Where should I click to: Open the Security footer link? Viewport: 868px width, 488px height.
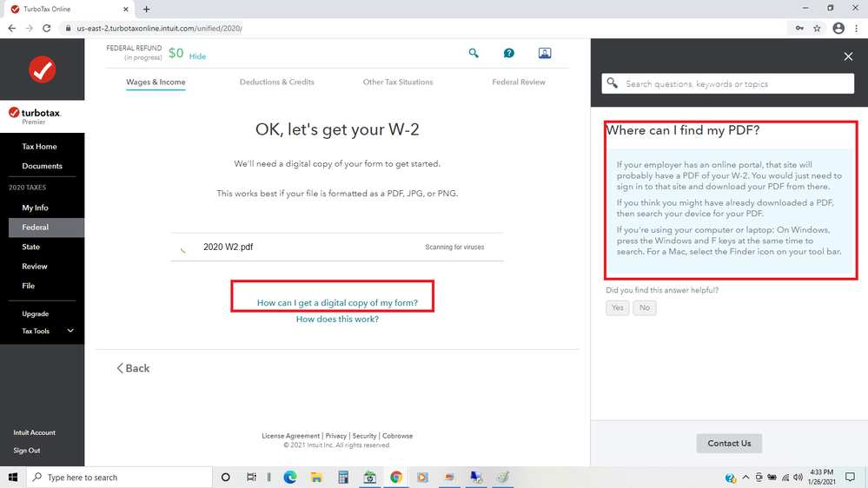(x=364, y=436)
